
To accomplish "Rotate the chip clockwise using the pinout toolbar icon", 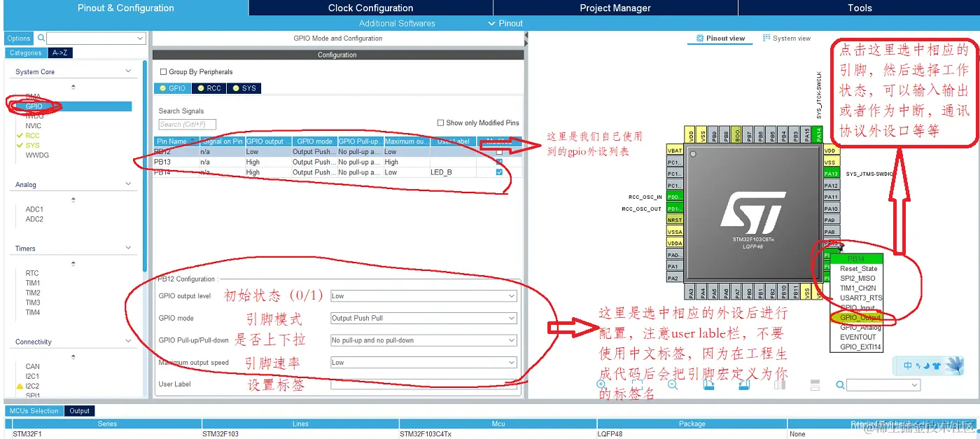I will (708, 384).
